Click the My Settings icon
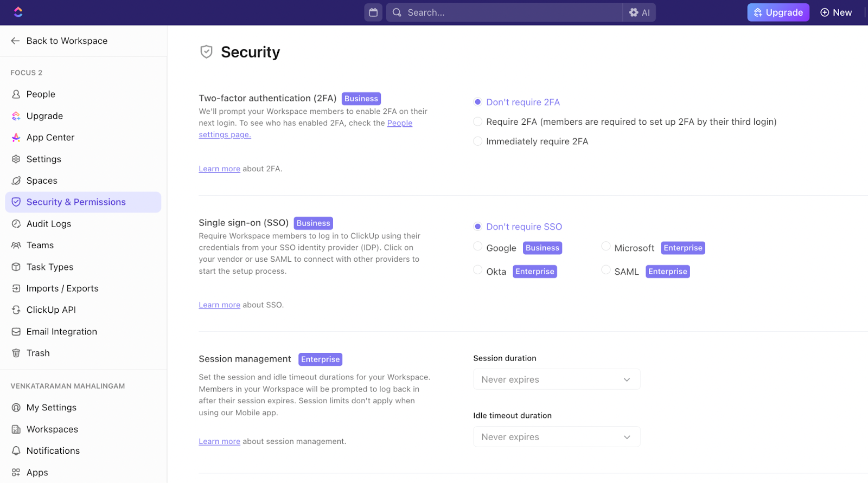The height and width of the screenshot is (483, 868). click(16, 408)
